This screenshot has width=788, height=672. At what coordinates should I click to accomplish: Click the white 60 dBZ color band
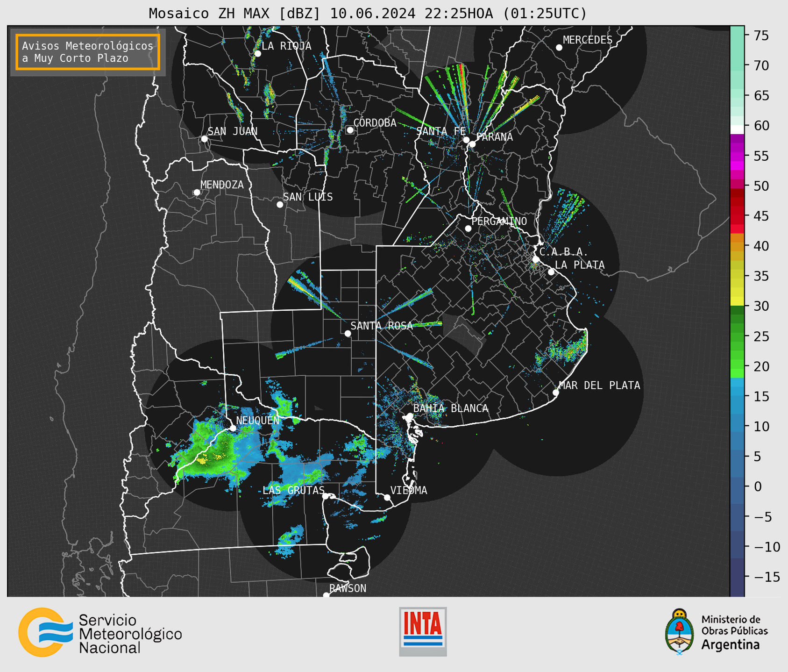coord(737,129)
